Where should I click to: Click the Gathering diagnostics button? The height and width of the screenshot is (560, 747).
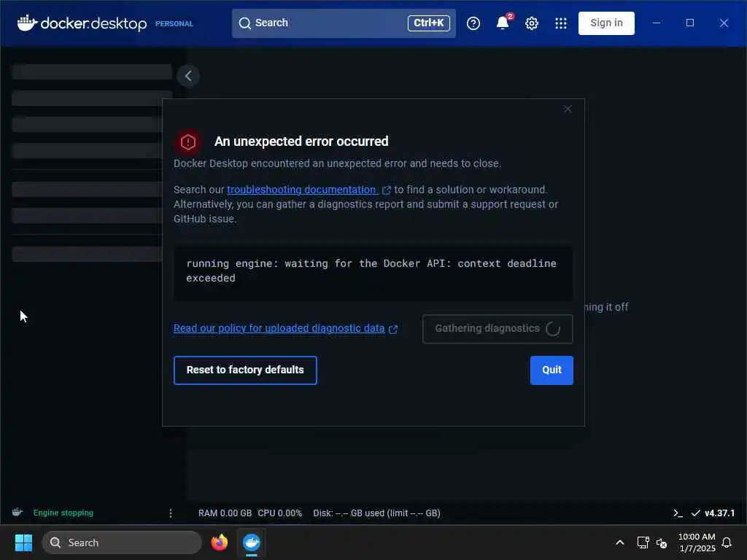[x=498, y=329]
